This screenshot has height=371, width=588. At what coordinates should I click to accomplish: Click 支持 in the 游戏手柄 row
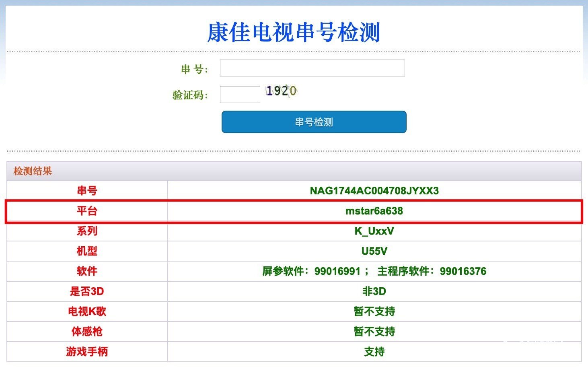coord(374,352)
